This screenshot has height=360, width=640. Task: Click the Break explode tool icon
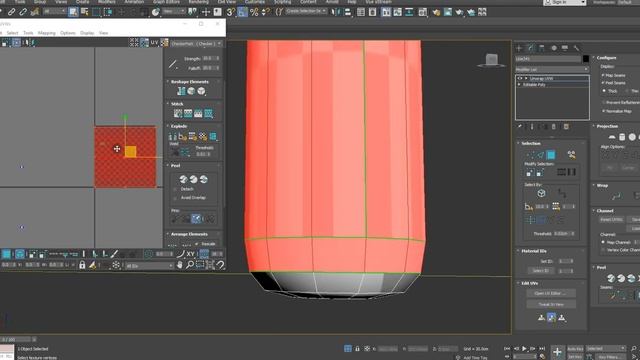(173, 136)
